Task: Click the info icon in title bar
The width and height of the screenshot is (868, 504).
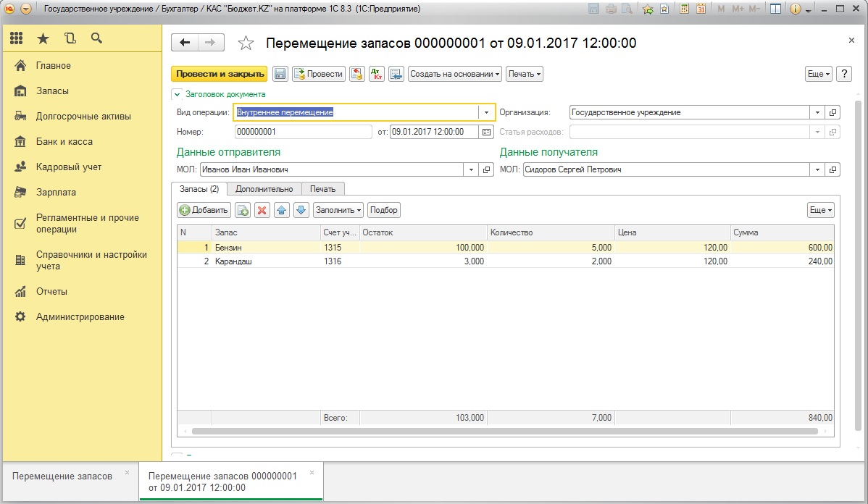Action: [796, 9]
